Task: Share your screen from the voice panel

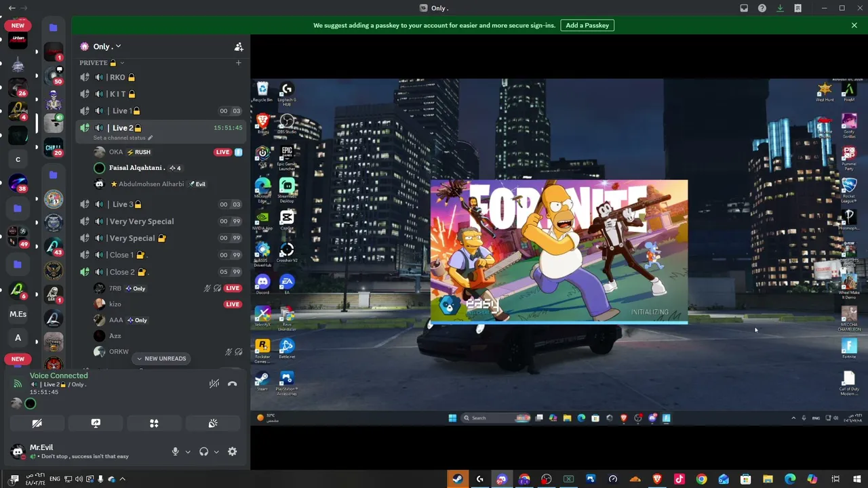Action: [96, 424]
